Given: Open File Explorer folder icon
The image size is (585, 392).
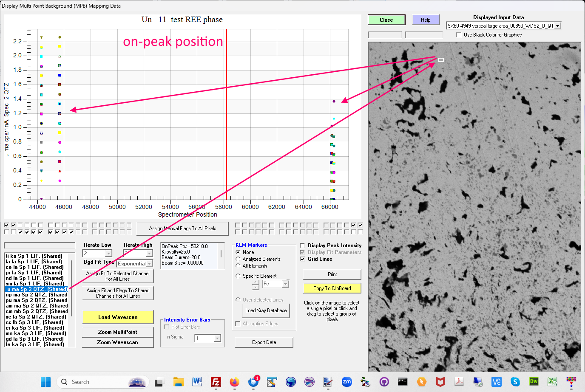Looking at the screenshot, I should coord(178,382).
